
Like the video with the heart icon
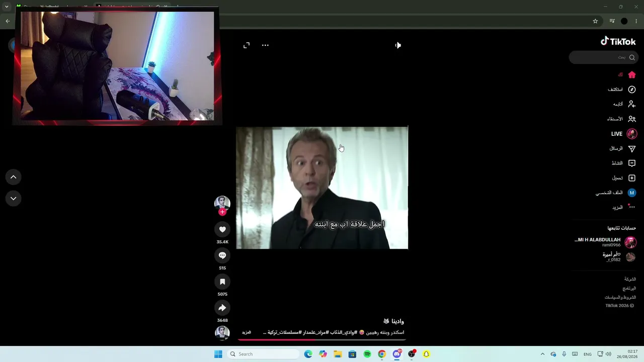[x=222, y=229]
